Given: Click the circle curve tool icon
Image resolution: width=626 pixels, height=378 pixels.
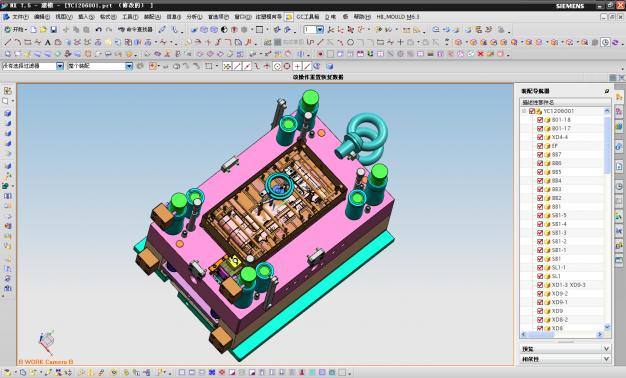Looking at the screenshot, I should click(350, 42).
